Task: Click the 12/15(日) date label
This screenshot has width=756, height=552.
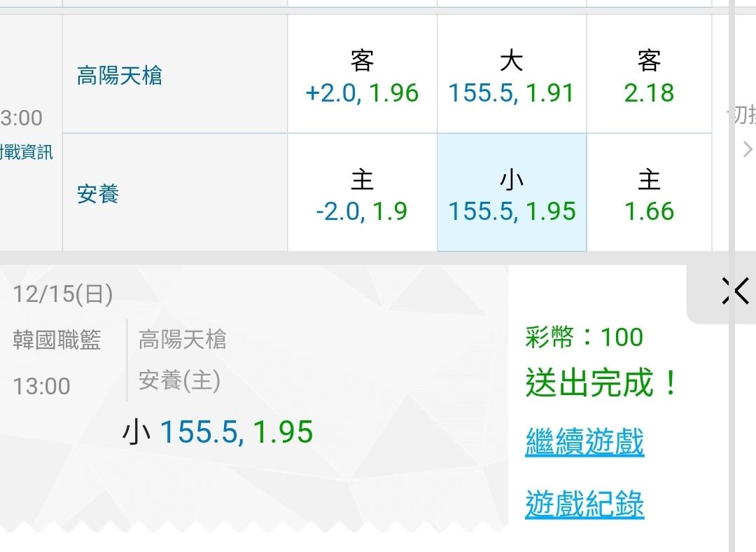Action: [x=63, y=294]
